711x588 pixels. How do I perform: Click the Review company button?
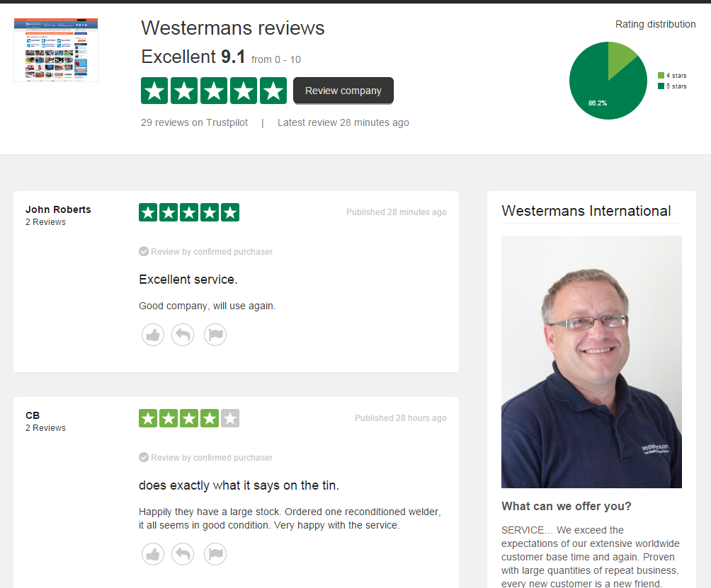coord(343,91)
